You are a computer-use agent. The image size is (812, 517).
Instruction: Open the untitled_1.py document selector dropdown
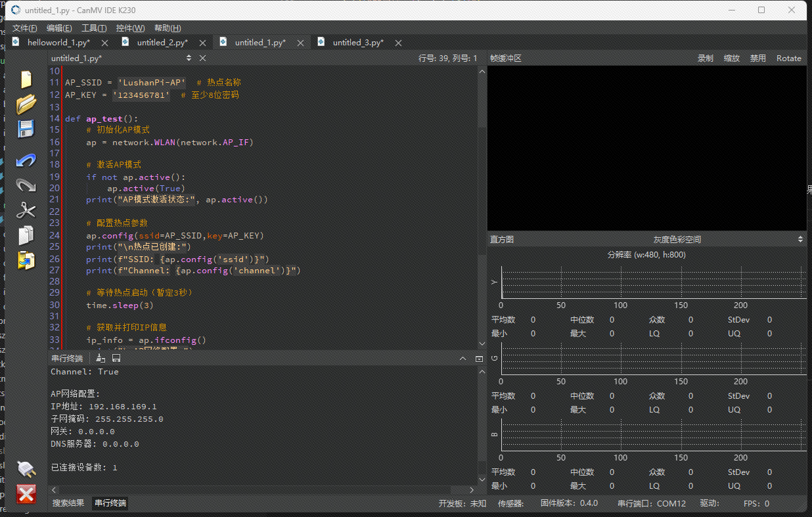pos(121,58)
